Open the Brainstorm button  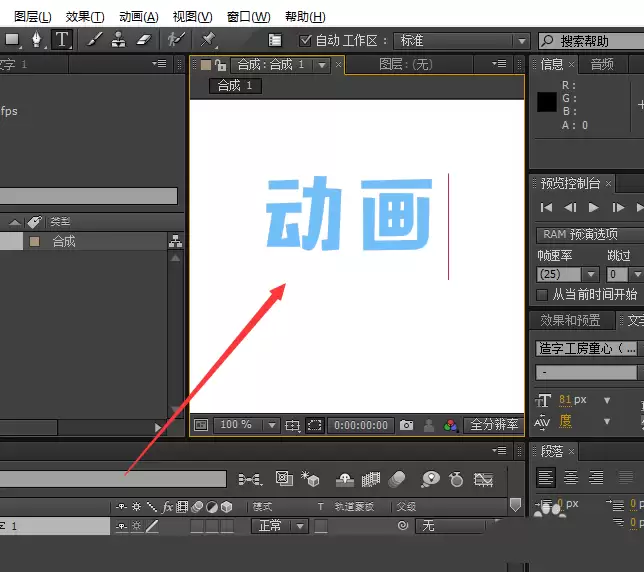coord(430,479)
